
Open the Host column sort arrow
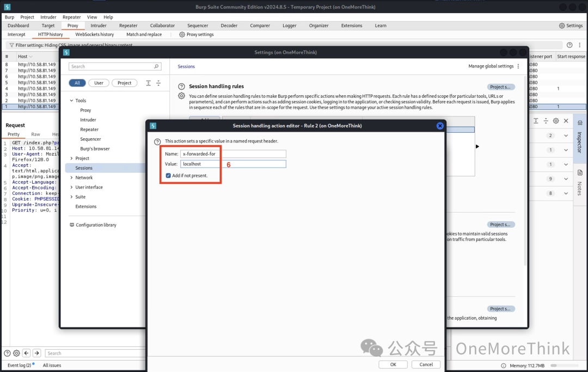tap(30, 57)
